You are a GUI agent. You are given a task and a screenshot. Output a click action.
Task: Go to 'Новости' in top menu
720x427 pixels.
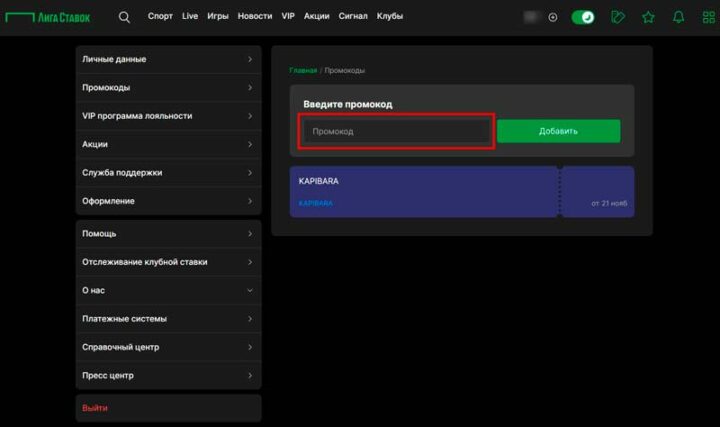tap(255, 17)
